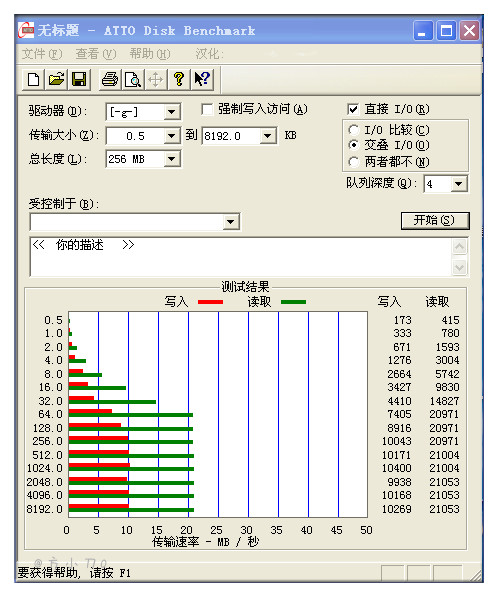The height and width of the screenshot is (597, 498).
Task: Click the four-arrow move toolbar icon
Action: click(x=156, y=80)
